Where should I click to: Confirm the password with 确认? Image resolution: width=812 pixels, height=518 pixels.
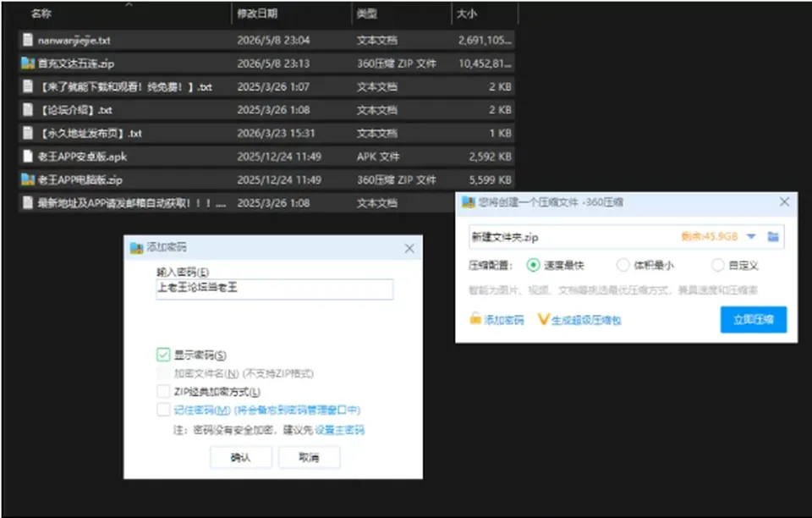(x=241, y=457)
